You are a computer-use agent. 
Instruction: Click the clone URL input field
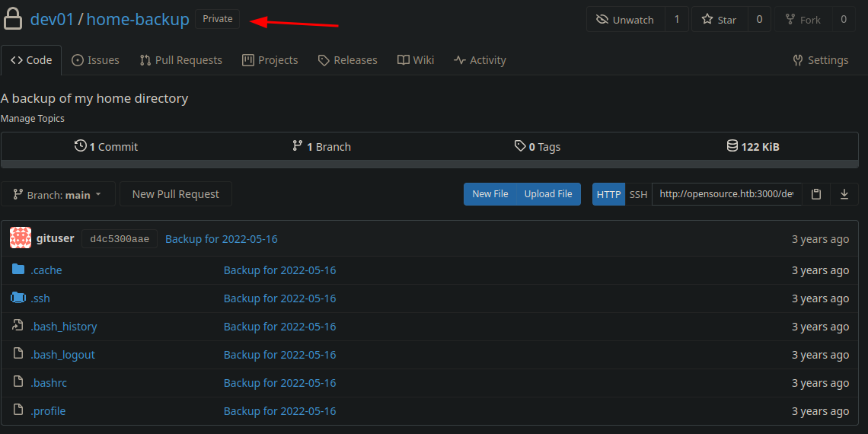727,194
